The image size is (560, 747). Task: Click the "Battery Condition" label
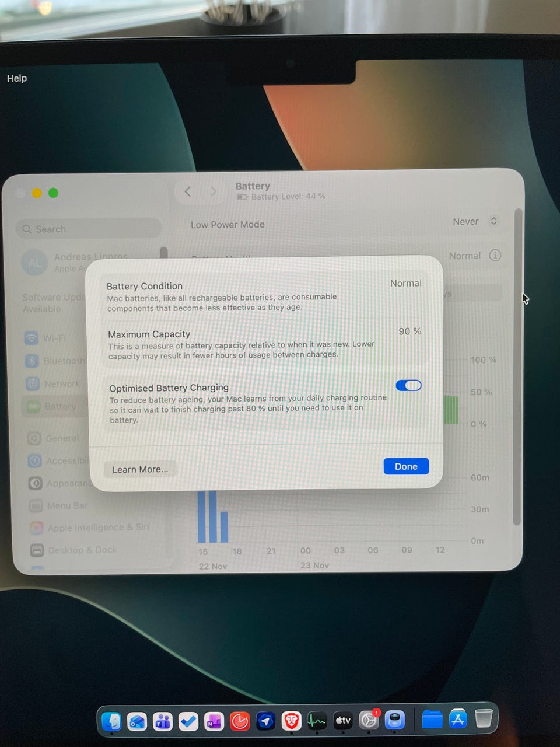point(145,286)
